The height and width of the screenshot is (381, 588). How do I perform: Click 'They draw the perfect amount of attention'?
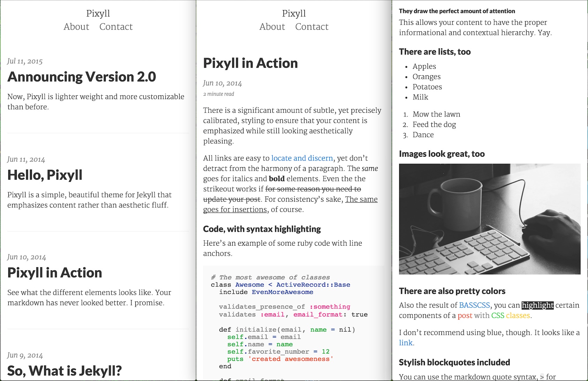pos(457,11)
